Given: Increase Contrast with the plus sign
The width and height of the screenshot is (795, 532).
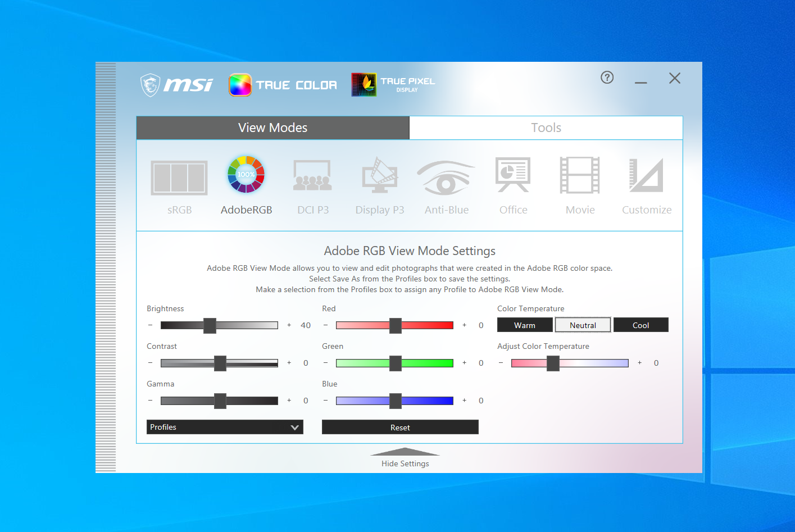Looking at the screenshot, I should pyautogui.click(x=289, y=363).
